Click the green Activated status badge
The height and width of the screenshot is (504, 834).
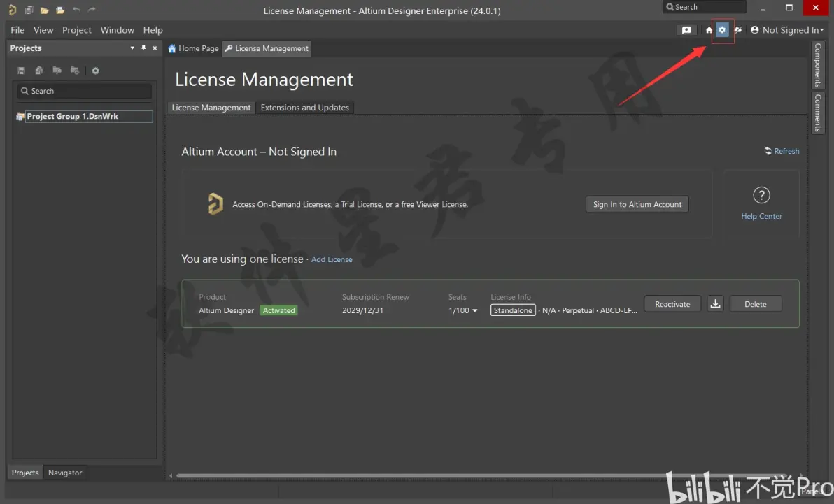(278, 310)
